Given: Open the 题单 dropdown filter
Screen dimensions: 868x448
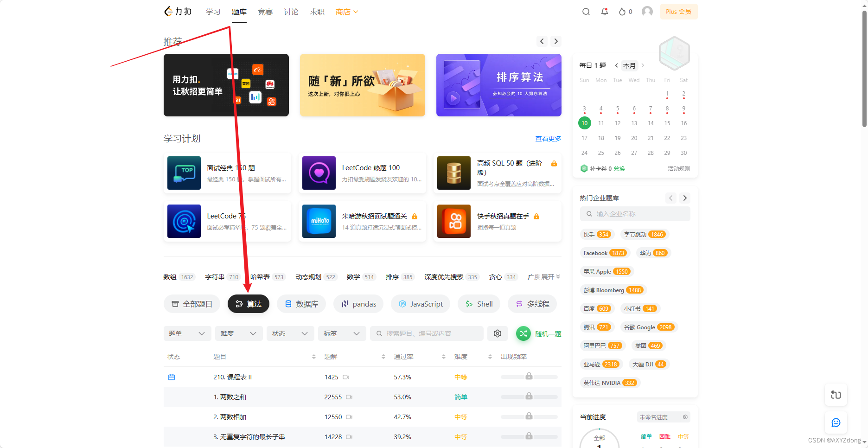Looking at the screenshot, I should click(187, 333).
